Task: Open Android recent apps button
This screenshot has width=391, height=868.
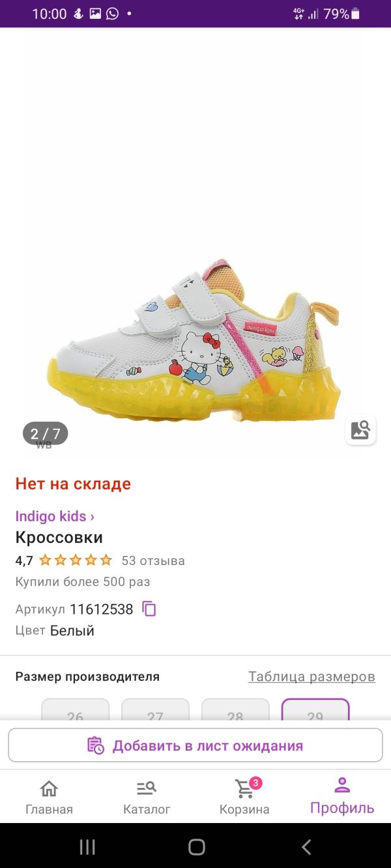Action: click(x=87, y=846)
